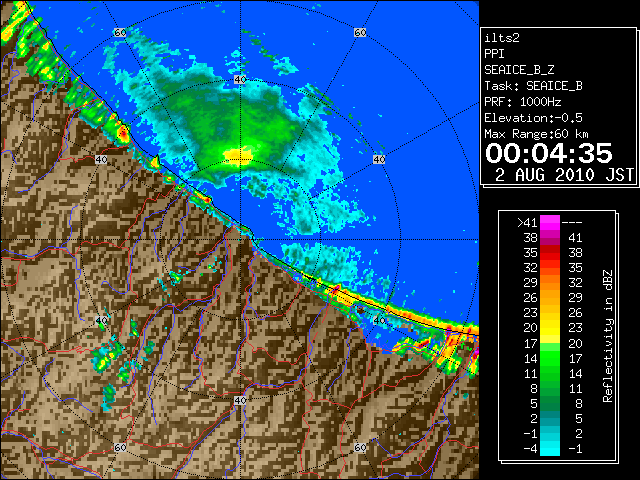
Task: Click the "60" range label at the lower-right ring
Action: coord(360,447)
